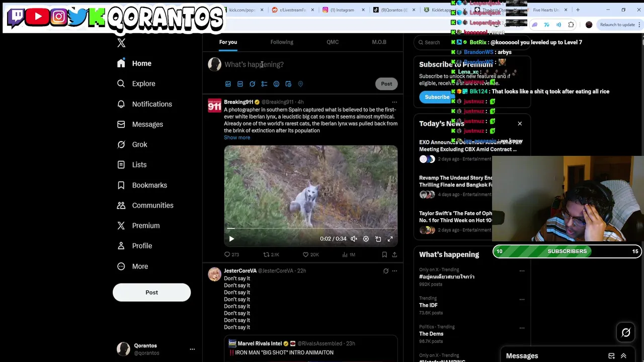Seek on the video progress bar
The width and height of the screenshot is (644, 362).
click(310, 228)
